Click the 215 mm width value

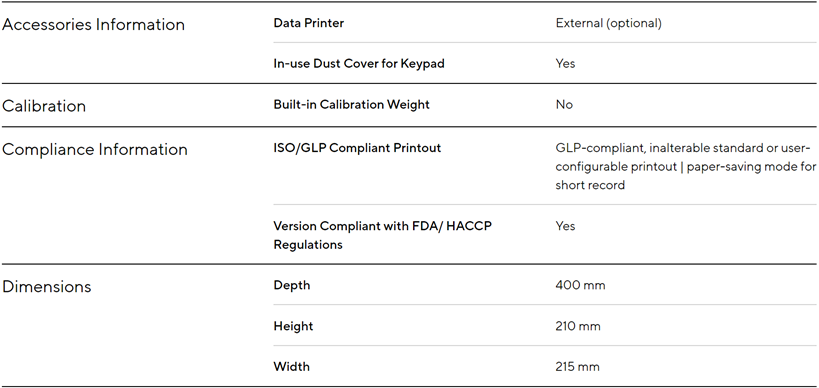coord(577,367)
